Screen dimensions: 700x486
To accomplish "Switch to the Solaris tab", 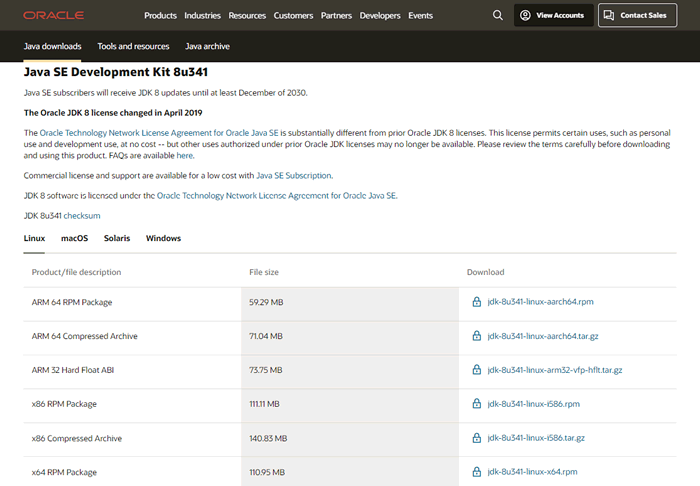I will point(117,238).
